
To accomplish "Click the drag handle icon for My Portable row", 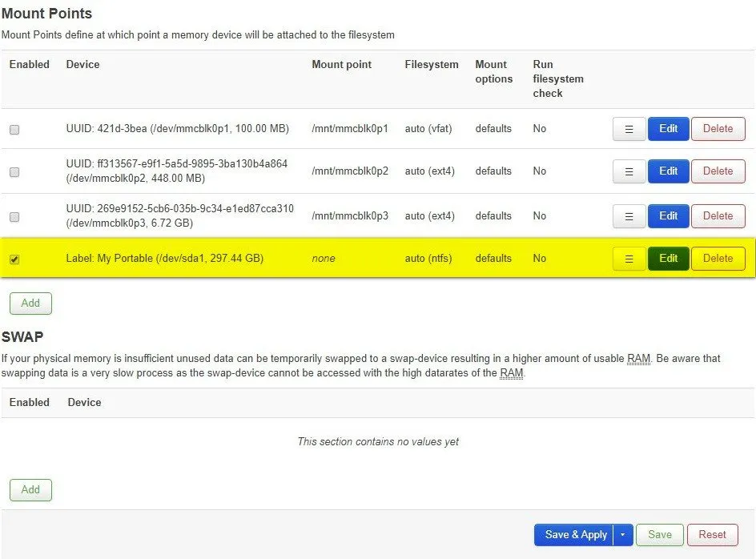I will 629,259.
